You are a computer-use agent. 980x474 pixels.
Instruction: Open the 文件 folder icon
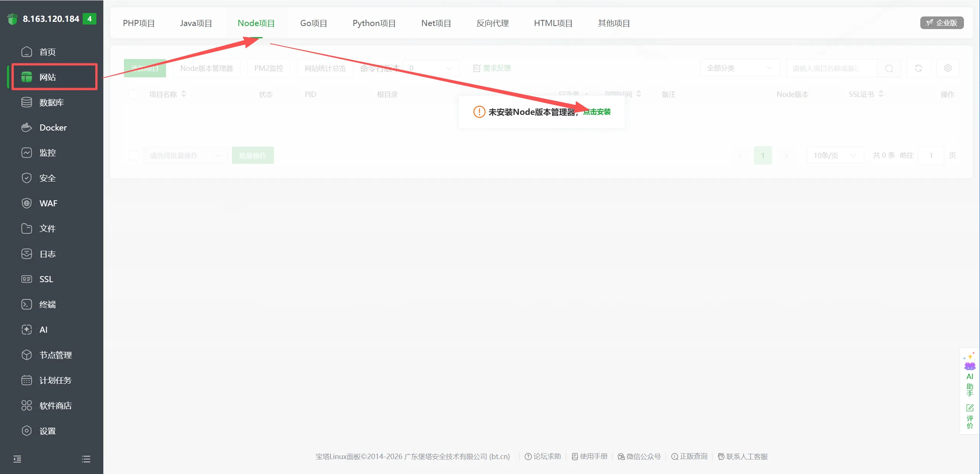(x=26, y=229)
